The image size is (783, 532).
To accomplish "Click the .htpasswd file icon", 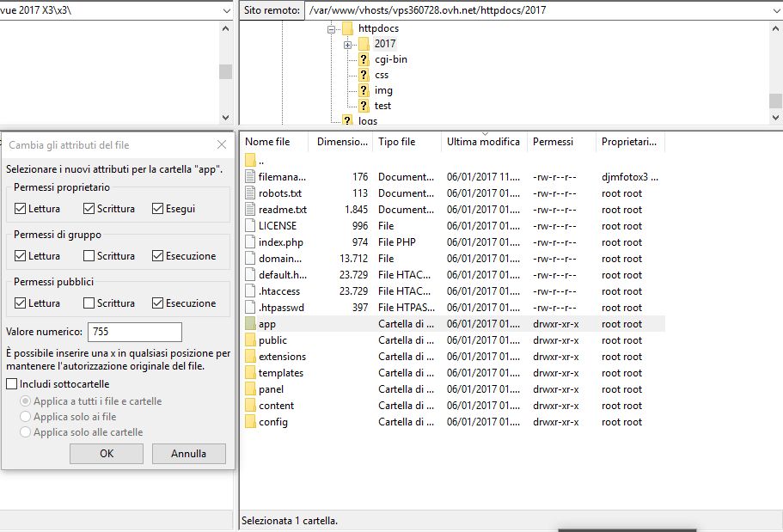I will 250,308.
